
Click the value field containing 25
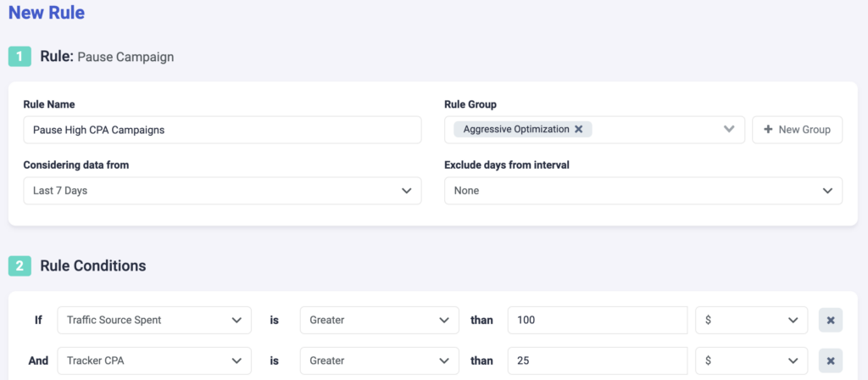pos(598,360)
